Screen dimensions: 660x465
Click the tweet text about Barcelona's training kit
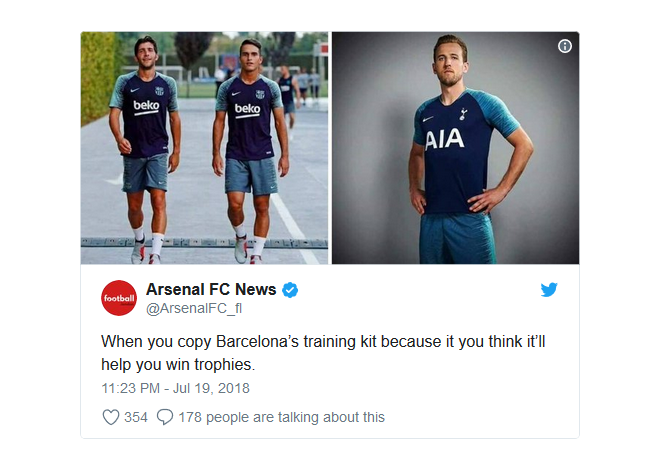(323, 353)
